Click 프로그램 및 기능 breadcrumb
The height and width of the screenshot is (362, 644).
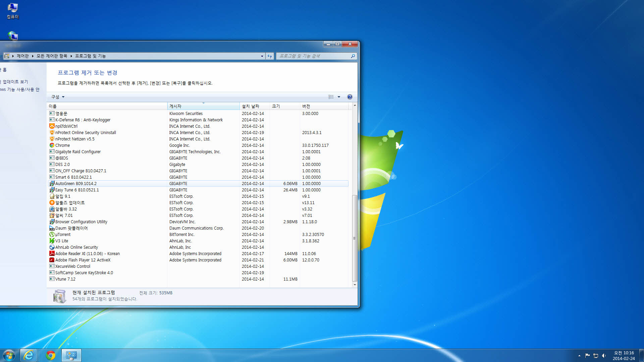pos(91,56)
